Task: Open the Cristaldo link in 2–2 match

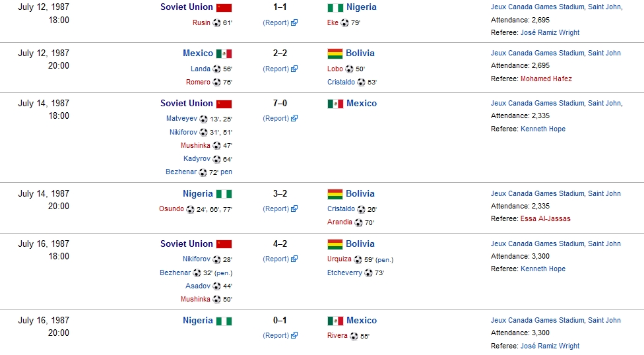Action: [x=340, y=82]
